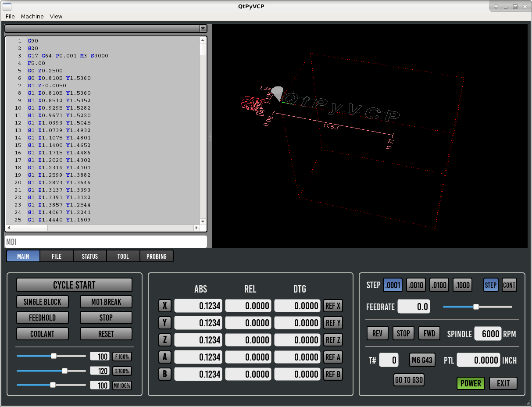Select STEP jog mode
Viewport: 532px width, 407px height.
pyautogui.click(x=491, y=285)
